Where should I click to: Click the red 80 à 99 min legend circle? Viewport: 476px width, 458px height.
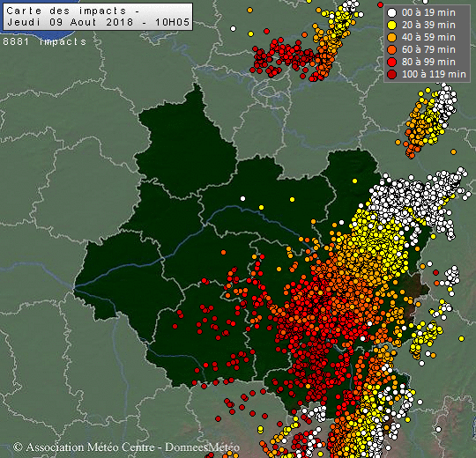(392, 62)
